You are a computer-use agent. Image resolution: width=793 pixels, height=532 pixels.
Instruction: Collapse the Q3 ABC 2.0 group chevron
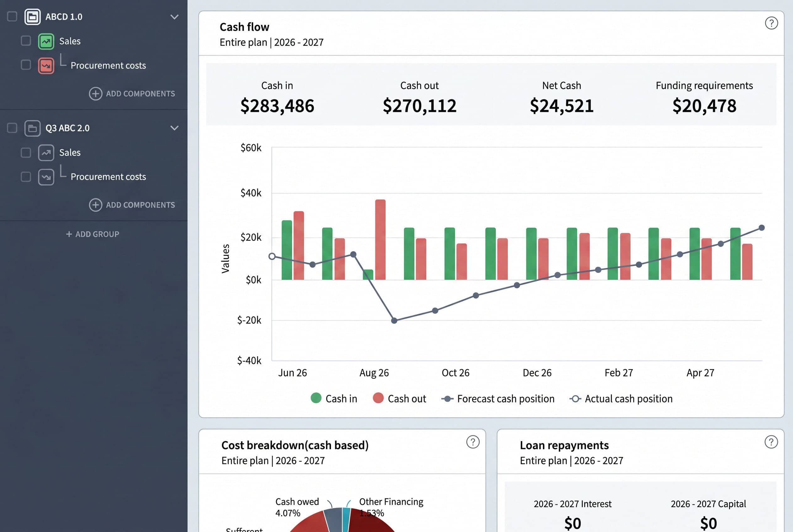pos(174,128)
